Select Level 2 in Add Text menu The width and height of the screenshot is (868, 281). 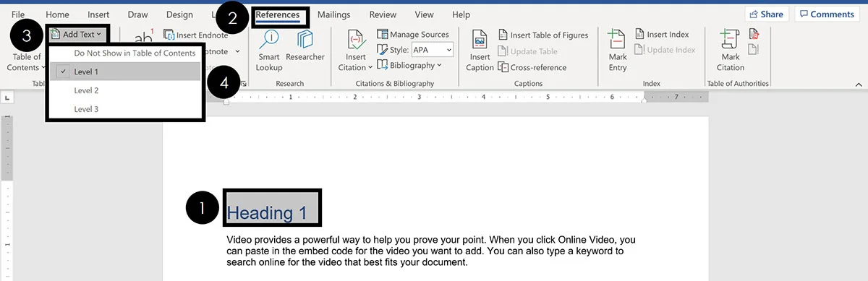pyautogui.click(x=126, y=90)
